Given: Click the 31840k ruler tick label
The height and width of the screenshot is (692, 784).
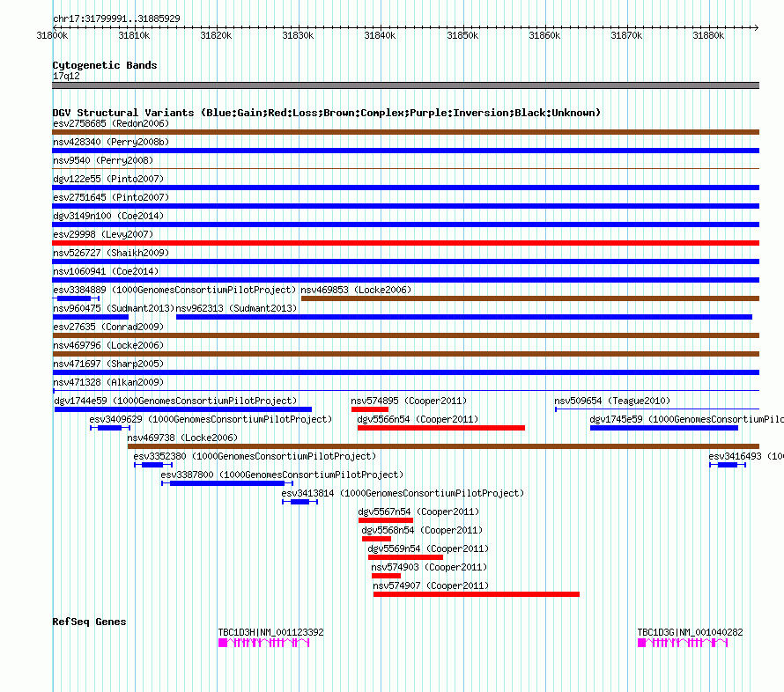Looking at the screenshot, I should [x=380, y=35].
